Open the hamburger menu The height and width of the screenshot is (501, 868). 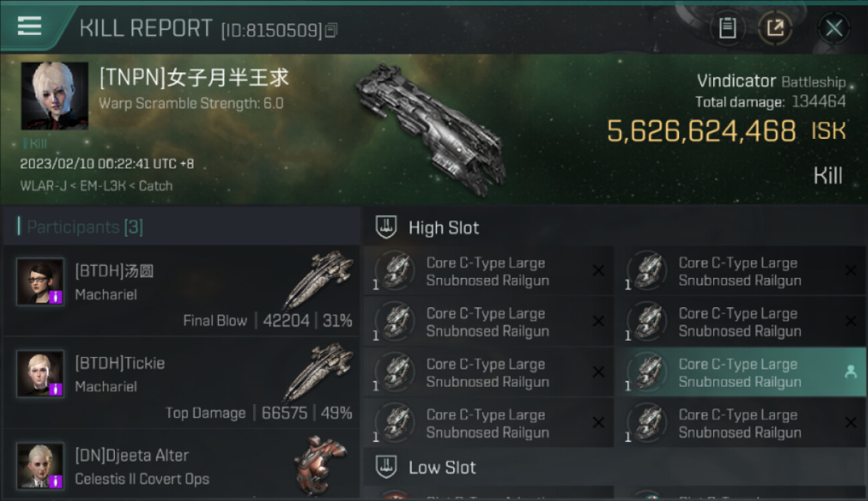(29, 26)
